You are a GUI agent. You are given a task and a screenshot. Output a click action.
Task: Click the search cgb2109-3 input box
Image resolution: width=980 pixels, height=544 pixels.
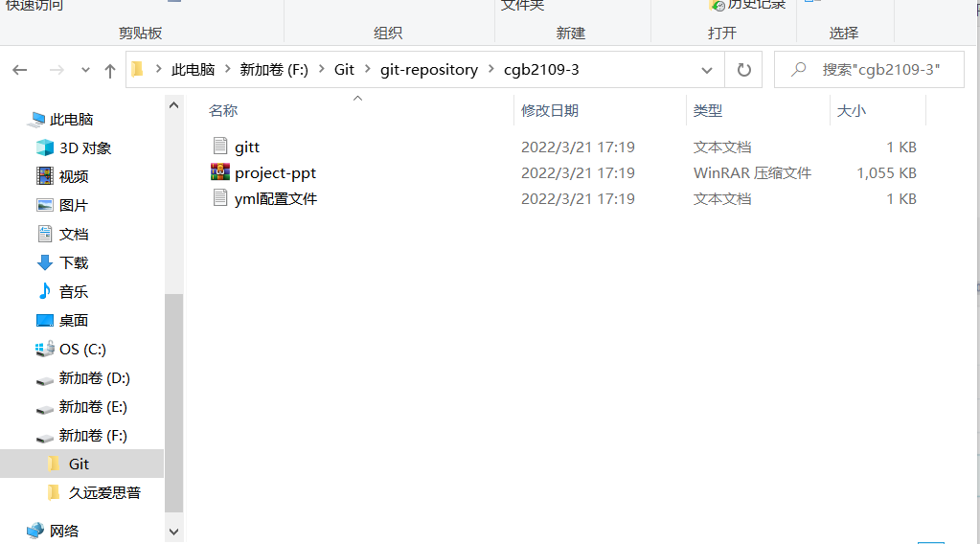869,69
